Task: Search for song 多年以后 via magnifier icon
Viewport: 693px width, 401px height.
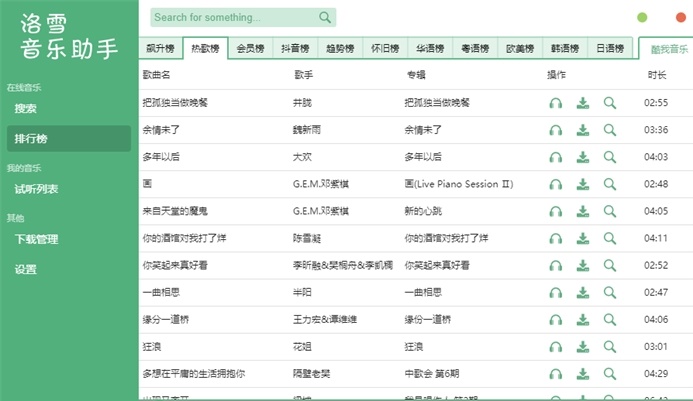Action: pyautogui.click(x=610, y=157)
